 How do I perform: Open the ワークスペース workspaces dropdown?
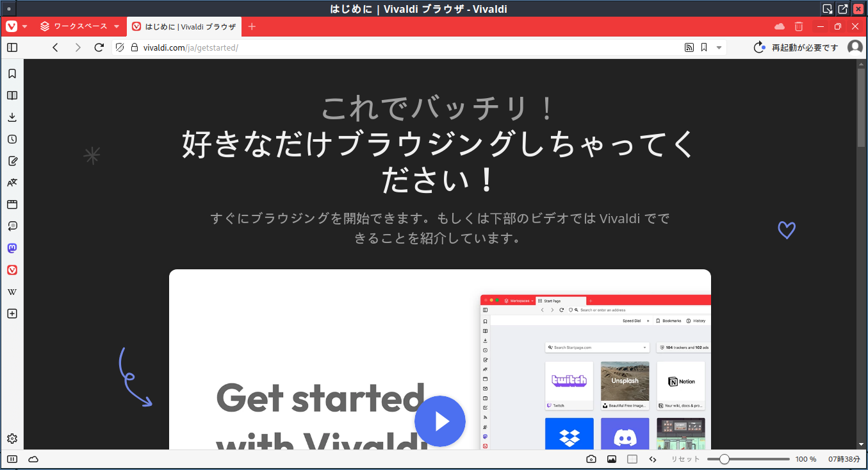pyautogui.click(x=79, y=26)
